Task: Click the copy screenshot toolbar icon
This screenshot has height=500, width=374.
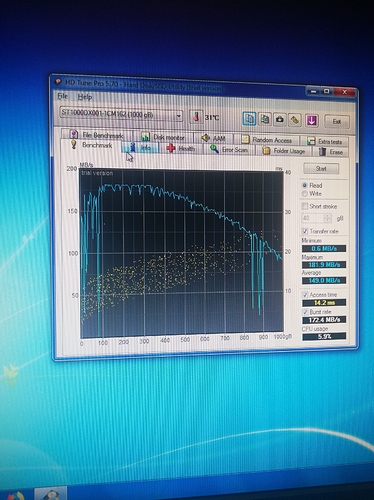Action: 265,119
